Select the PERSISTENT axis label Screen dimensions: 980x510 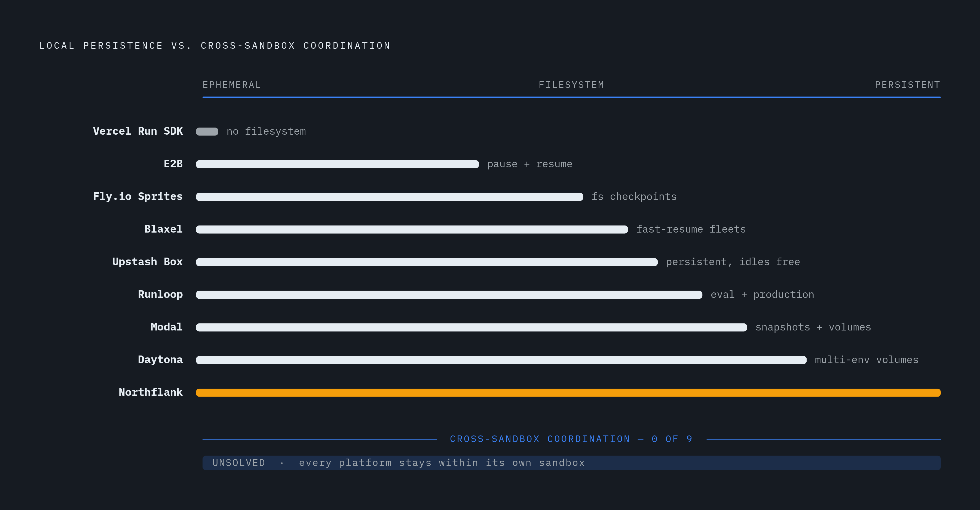pyautogui.click(x=907, y=85)
